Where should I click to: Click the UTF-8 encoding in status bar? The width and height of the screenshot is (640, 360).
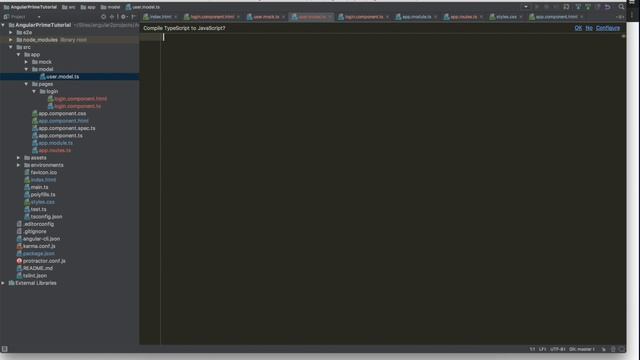click(x=557, y=349)
